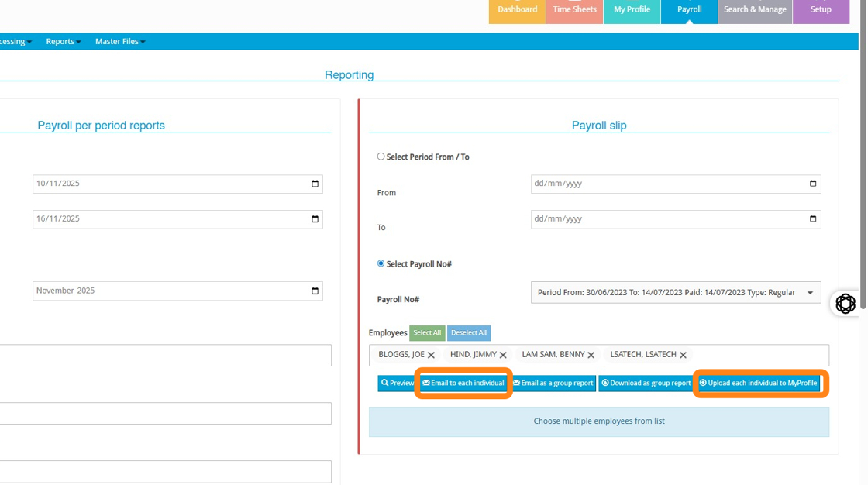Open the Master Files dropdown menu
868x485 pixels.
click(x=120, y=41)
